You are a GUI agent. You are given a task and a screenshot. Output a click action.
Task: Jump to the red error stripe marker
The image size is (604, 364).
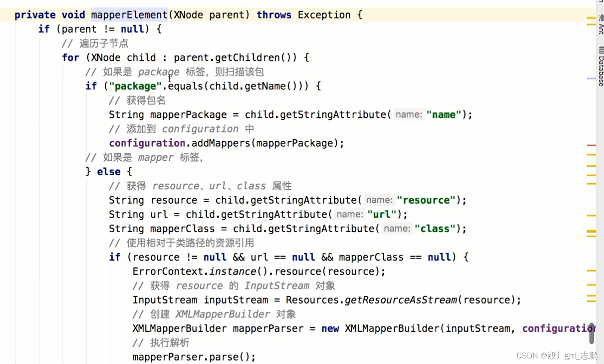pyautogui.click(x=591, y=146)
